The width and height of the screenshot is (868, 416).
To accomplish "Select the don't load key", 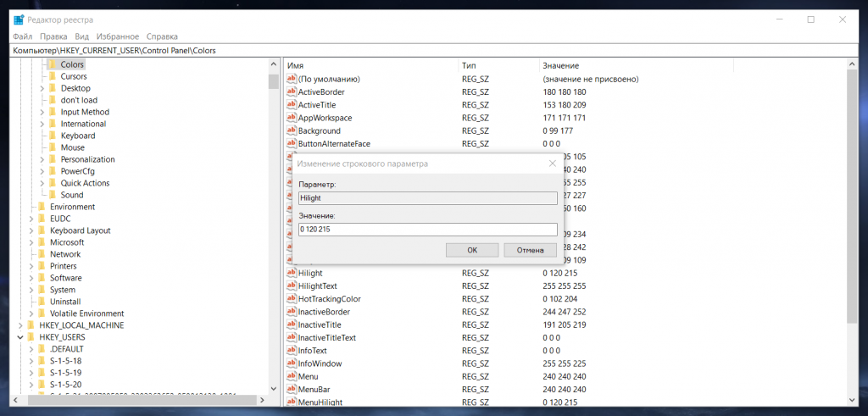I will pos(79,100).
